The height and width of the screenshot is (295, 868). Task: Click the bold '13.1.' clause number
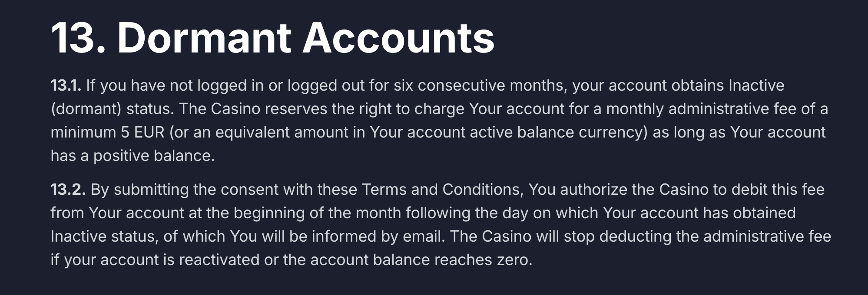66,85
